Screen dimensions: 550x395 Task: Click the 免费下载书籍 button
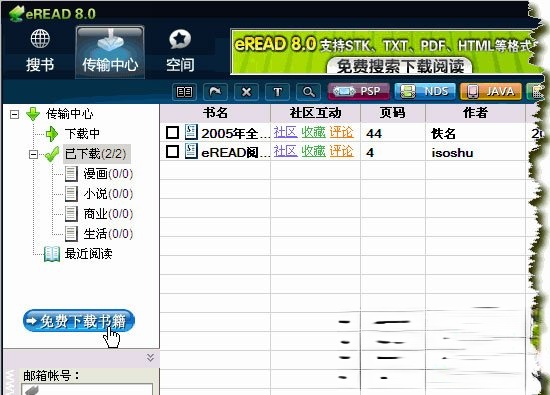click(x=79, y=321)
